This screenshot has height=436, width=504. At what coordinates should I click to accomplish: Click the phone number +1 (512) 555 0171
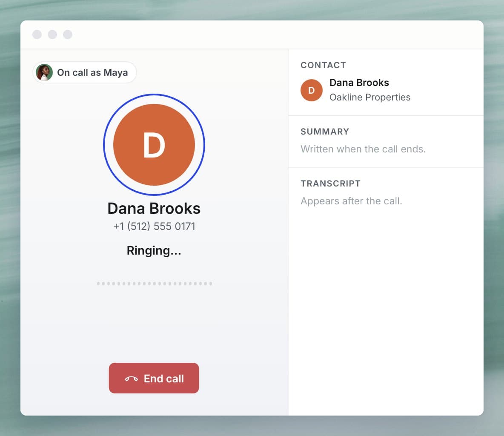point(154,227)
